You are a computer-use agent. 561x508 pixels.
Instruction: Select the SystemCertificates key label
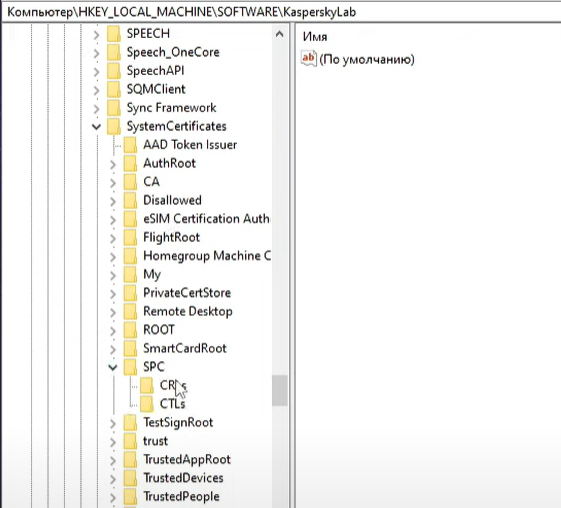176,126
